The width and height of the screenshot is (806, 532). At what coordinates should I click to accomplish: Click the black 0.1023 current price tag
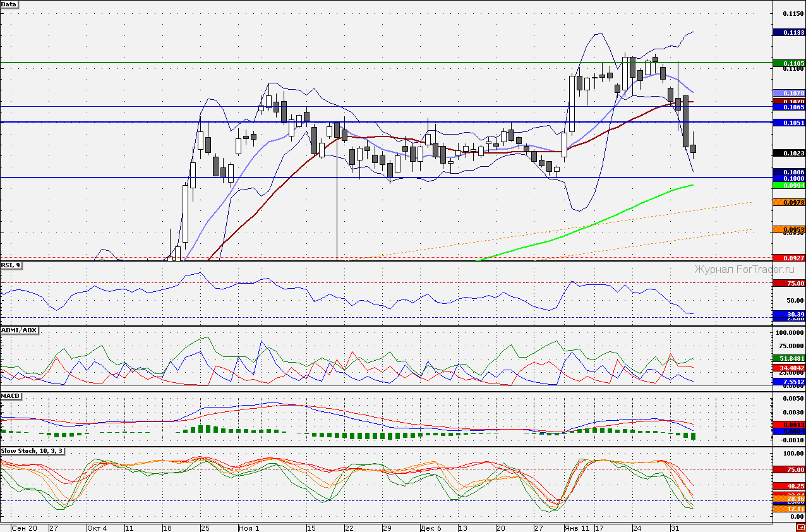tap(789, 153)
